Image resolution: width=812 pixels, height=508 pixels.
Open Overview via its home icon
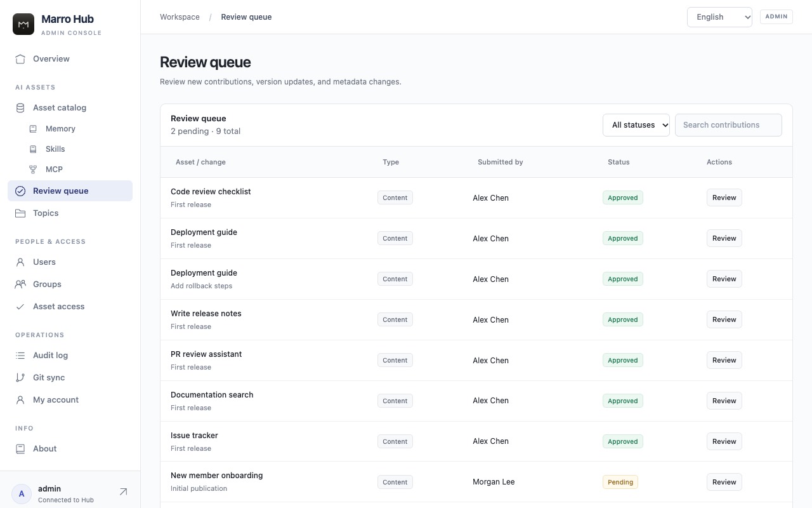[x=20, y=59]
